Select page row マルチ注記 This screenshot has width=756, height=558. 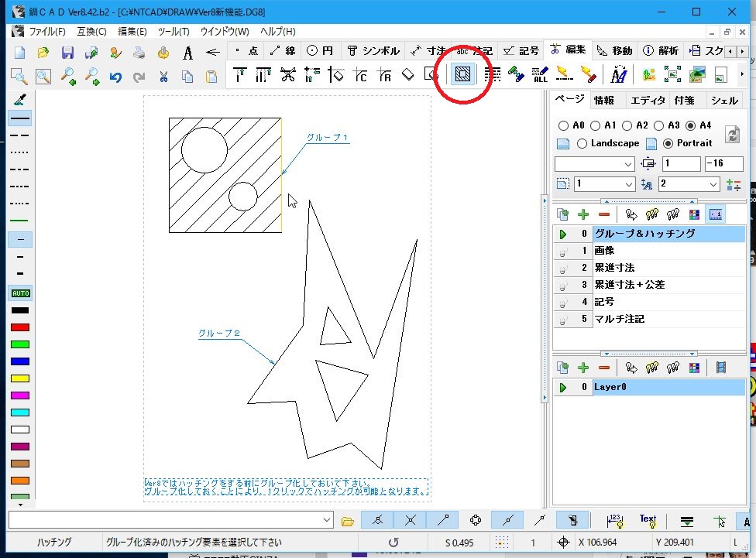649,319
